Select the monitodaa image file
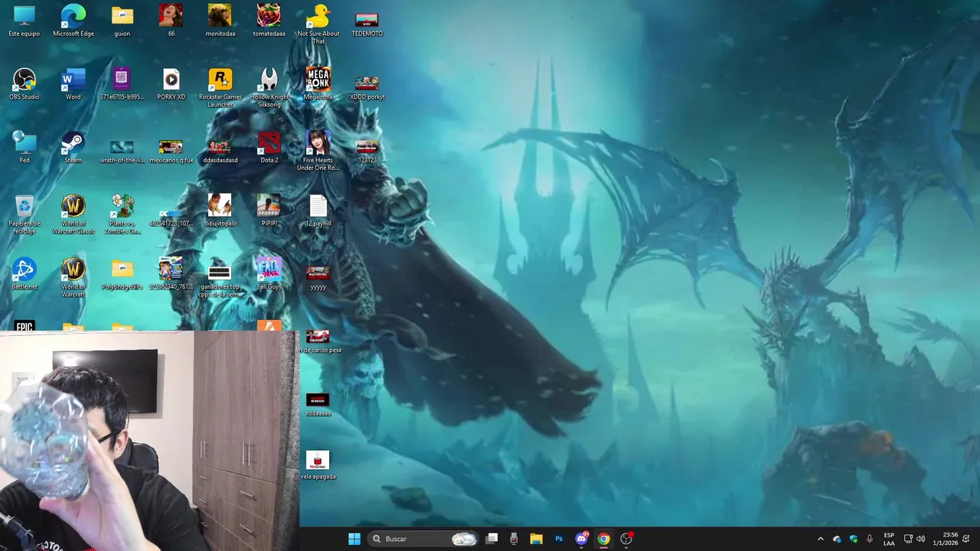The height and width of the screenshot is (551, 980). click(220, 21)
